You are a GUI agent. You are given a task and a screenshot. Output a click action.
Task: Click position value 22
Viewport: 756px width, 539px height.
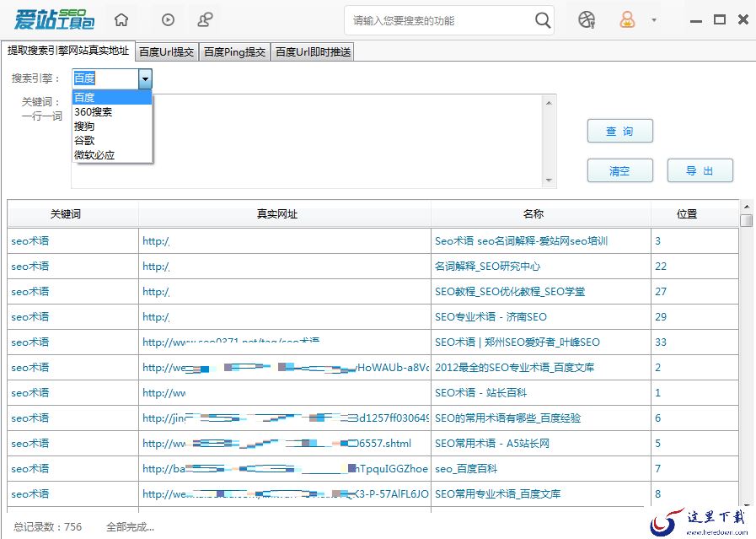point(661,267)
